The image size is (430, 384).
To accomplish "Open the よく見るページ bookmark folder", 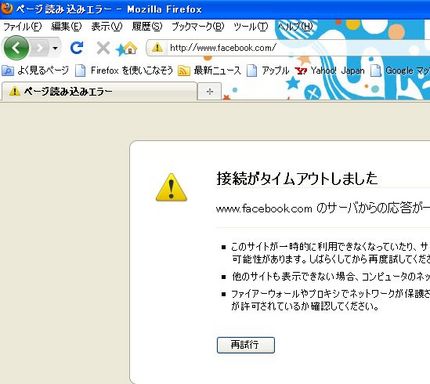I will tap(35, 71).
